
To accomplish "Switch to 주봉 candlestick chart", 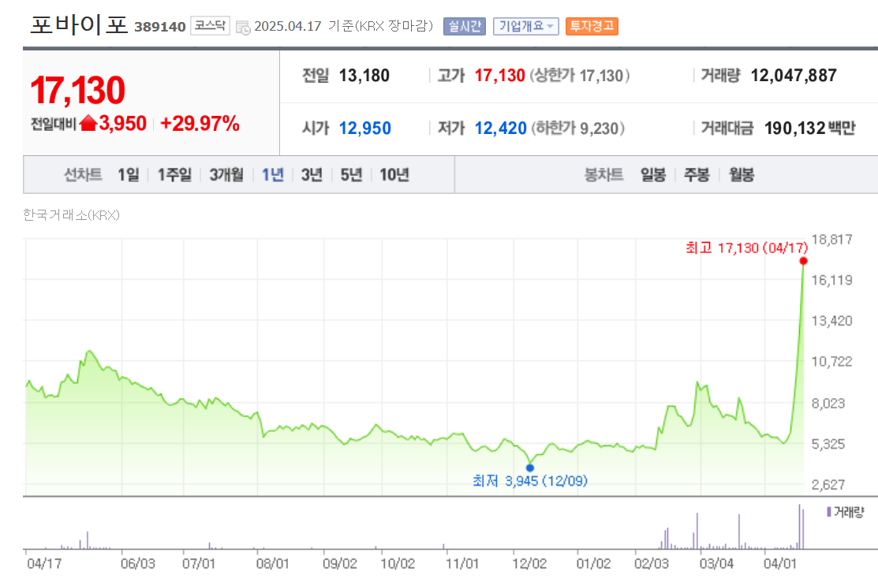I will point(697,174).
